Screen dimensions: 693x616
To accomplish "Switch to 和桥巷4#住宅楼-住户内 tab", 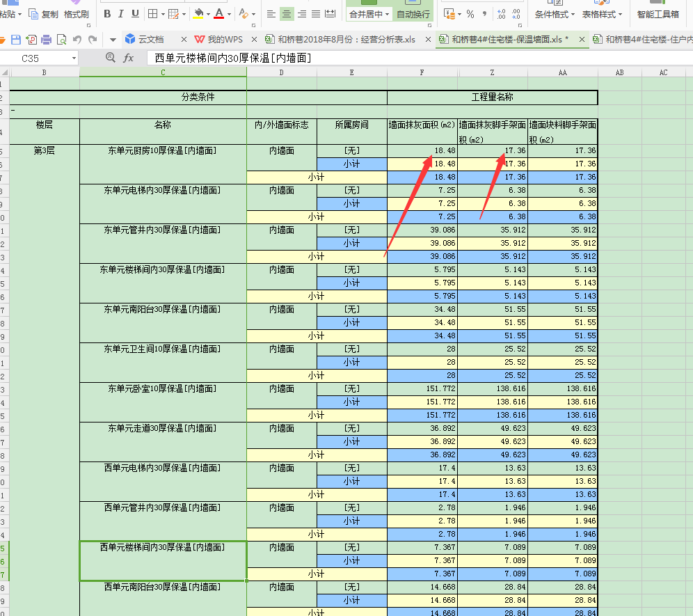I will click(x=642, y=40).
